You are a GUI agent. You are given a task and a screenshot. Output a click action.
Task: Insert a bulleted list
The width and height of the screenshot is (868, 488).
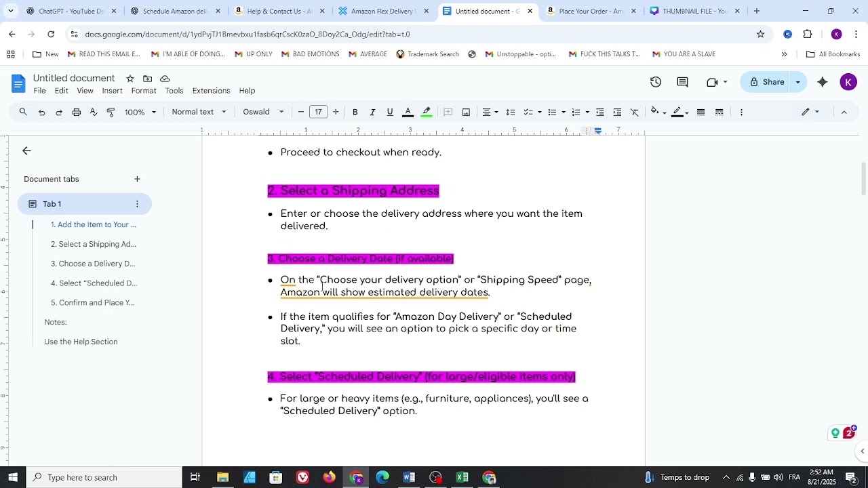552,112
